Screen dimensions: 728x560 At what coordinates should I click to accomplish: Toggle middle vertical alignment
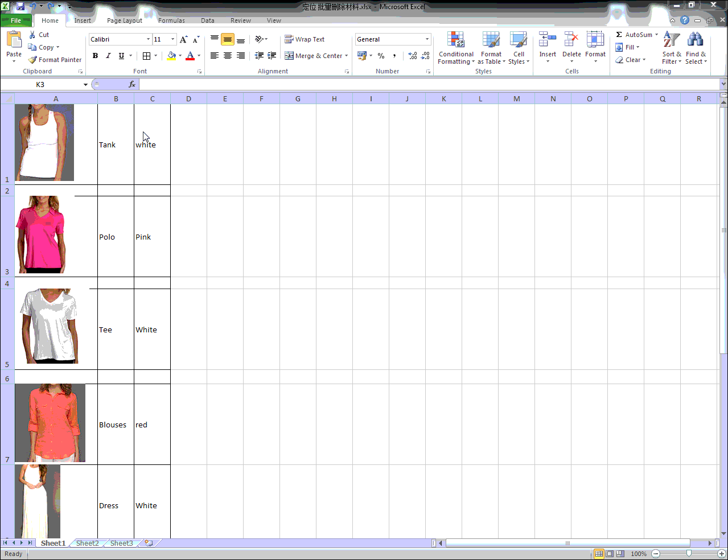tap(228, 39)
